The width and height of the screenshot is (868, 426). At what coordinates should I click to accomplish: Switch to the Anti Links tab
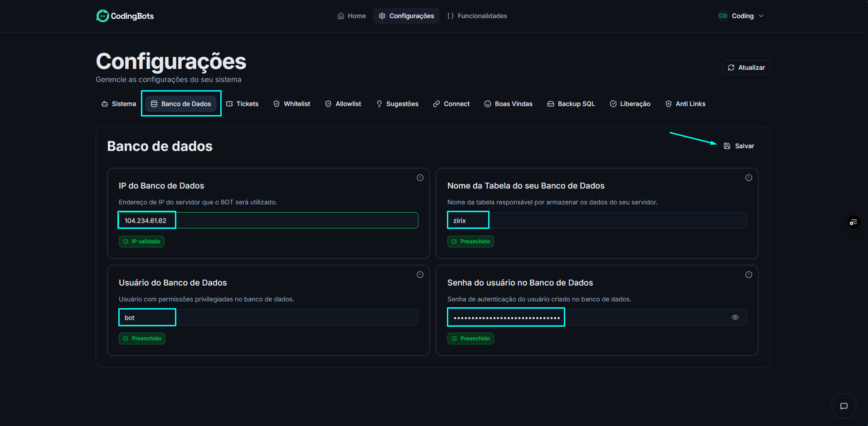(685, 103)
